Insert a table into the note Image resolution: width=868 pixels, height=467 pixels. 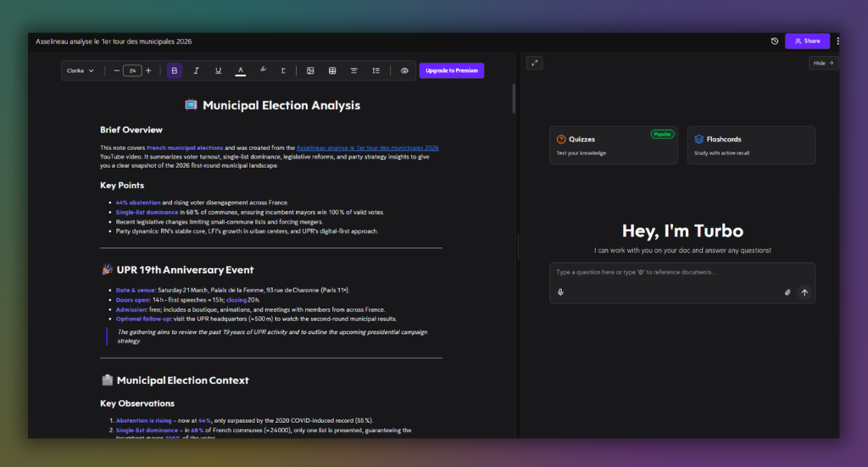[332, 70]
